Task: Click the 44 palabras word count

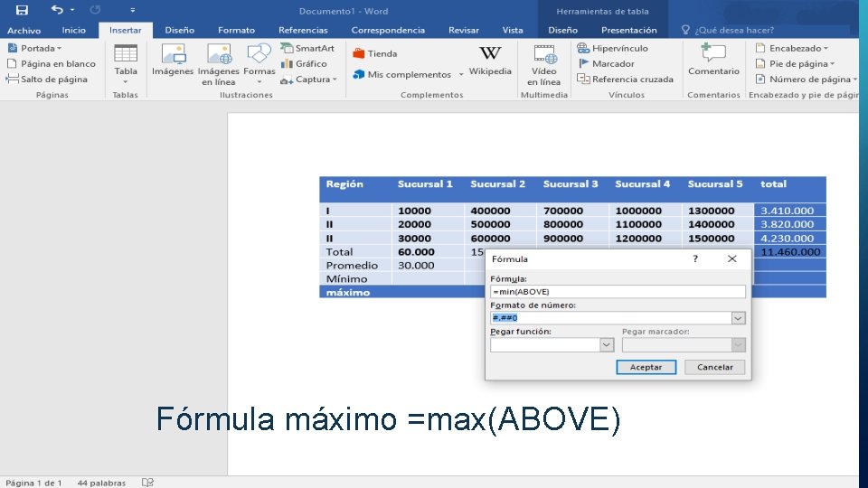Action: (101, 483)
